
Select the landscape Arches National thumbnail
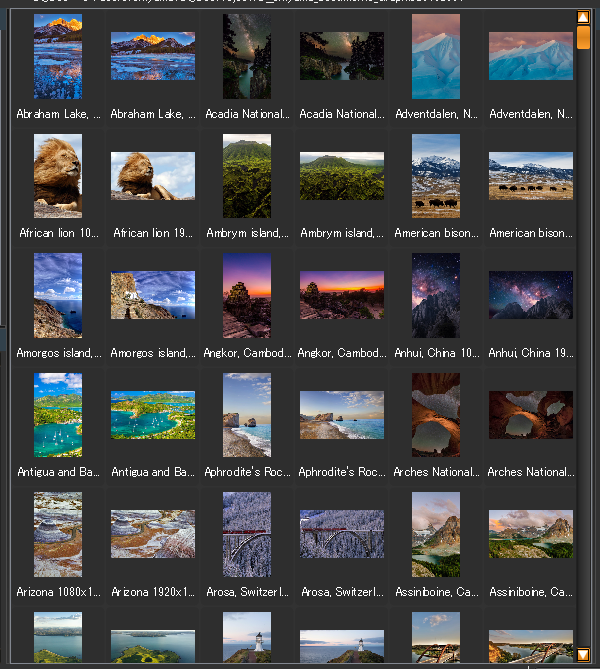(531, 415)
